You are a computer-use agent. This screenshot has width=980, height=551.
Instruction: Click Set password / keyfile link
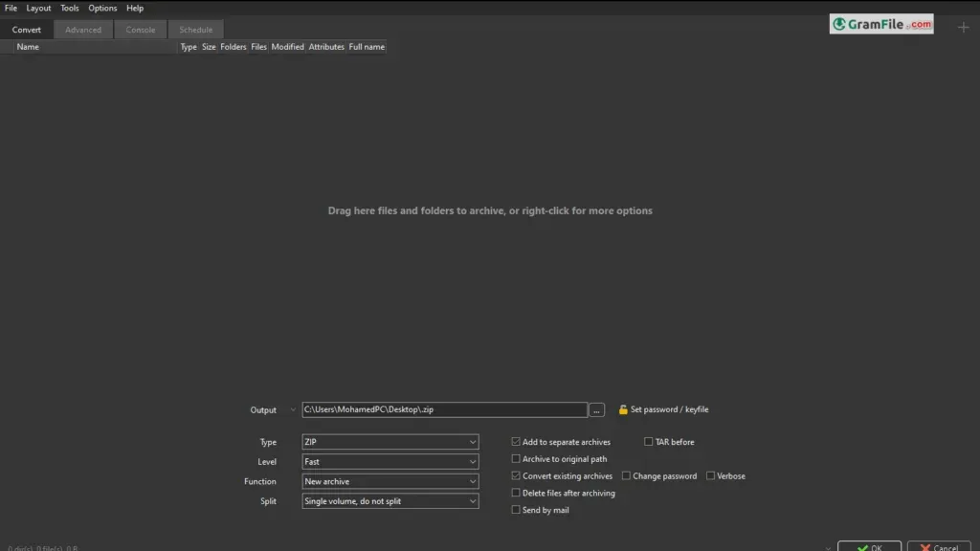click(x=669, y=409)
